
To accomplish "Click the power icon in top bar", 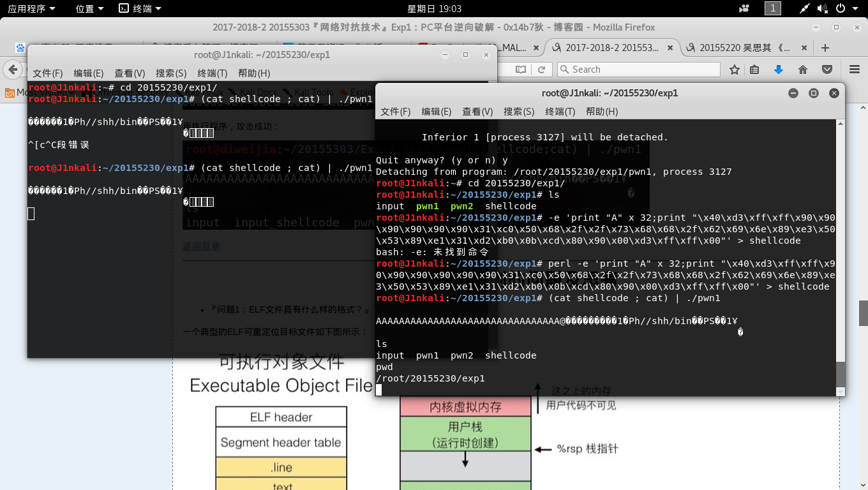I will (840, 8).
